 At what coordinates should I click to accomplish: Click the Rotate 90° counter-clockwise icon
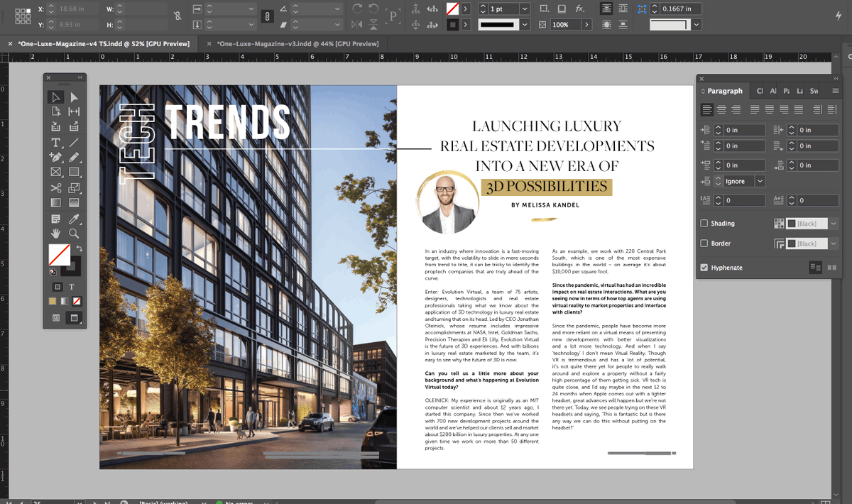click(x=373, y=8)
